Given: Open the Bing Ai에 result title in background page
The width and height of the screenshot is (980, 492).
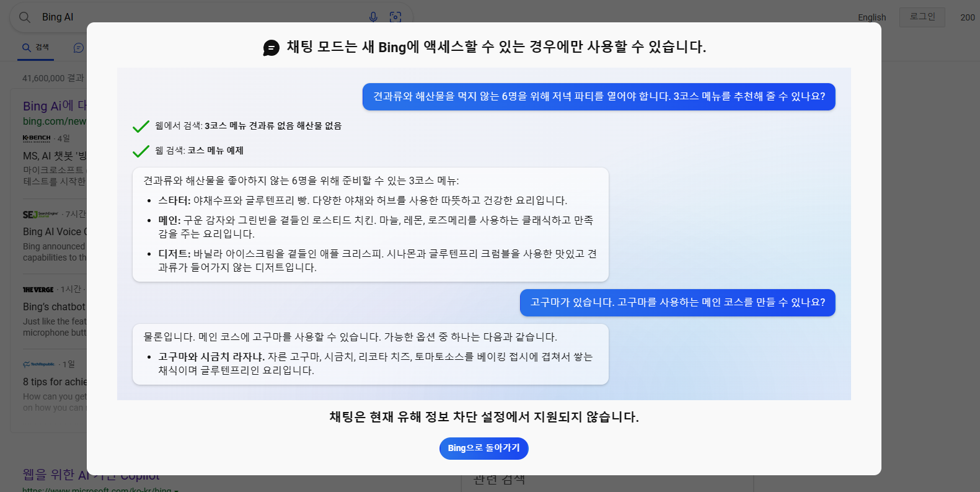Looking at the screenshot, I should [x=55, y=106].
